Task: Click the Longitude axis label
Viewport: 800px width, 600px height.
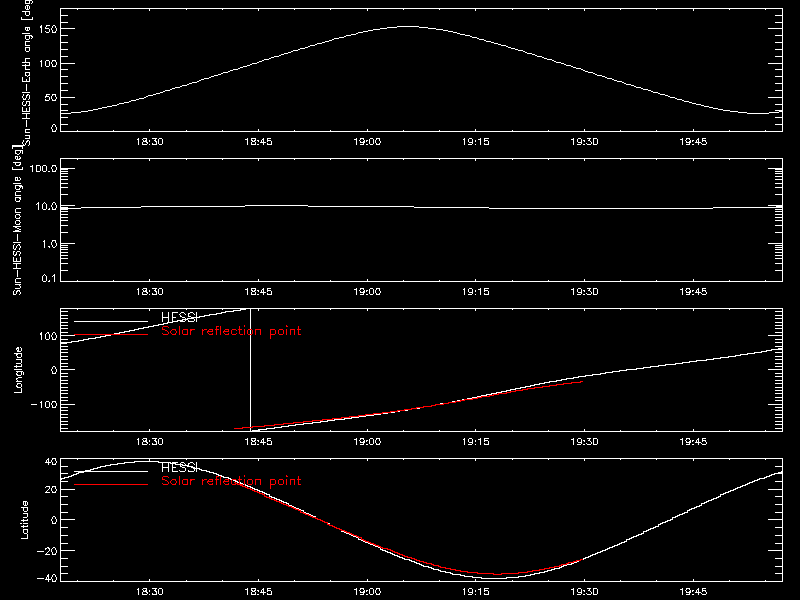Action: click(x=18, y=370)
